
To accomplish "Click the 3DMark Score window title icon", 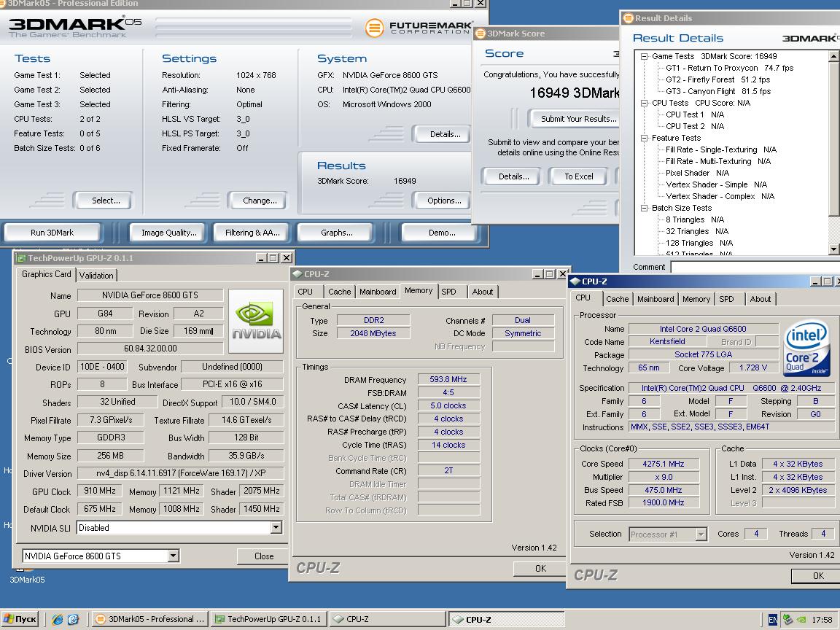I will pyautogui.click(x=481, y=34).
